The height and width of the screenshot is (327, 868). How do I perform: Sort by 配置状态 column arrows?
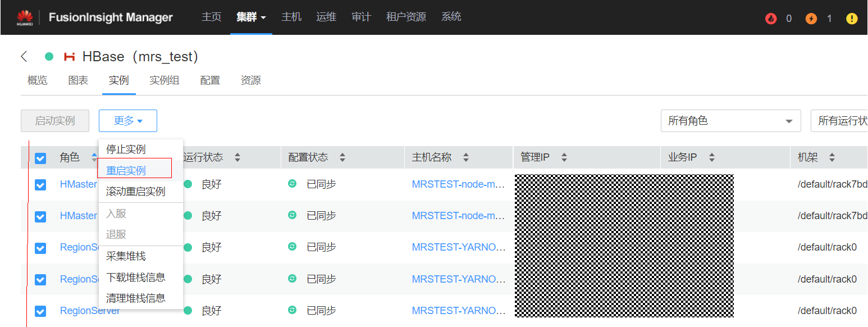(342, 157)
